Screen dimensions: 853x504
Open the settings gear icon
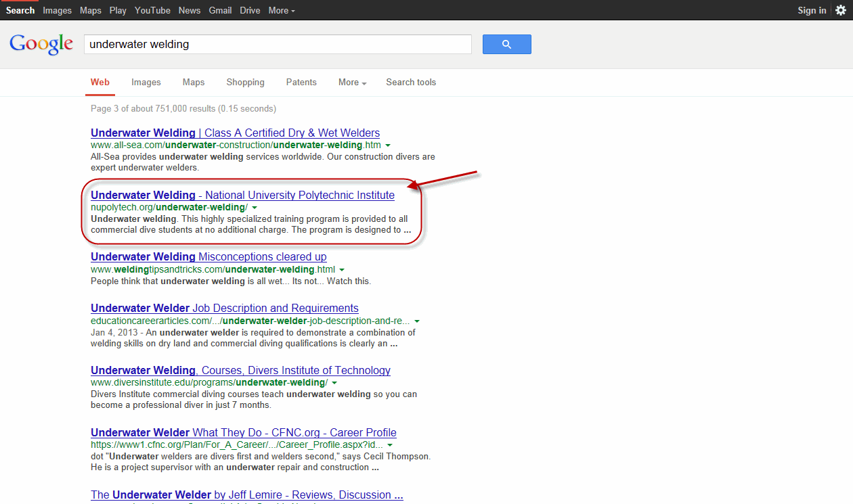[840, 10]
